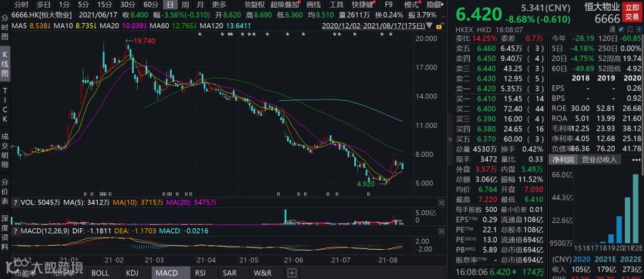644x279 pixels.
Task: Collapse the side panel via 隐藏 arrow
Action: point(435,5)
